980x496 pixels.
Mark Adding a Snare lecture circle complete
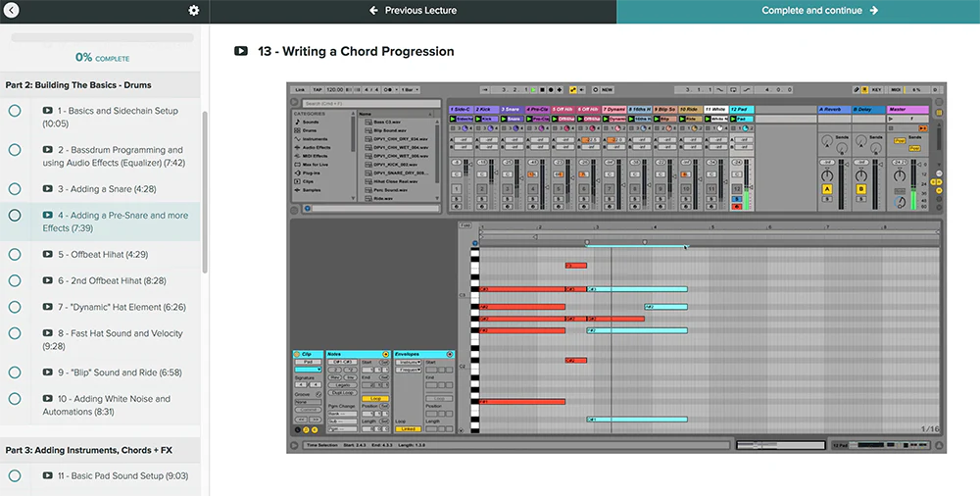(x=15, y=189)
